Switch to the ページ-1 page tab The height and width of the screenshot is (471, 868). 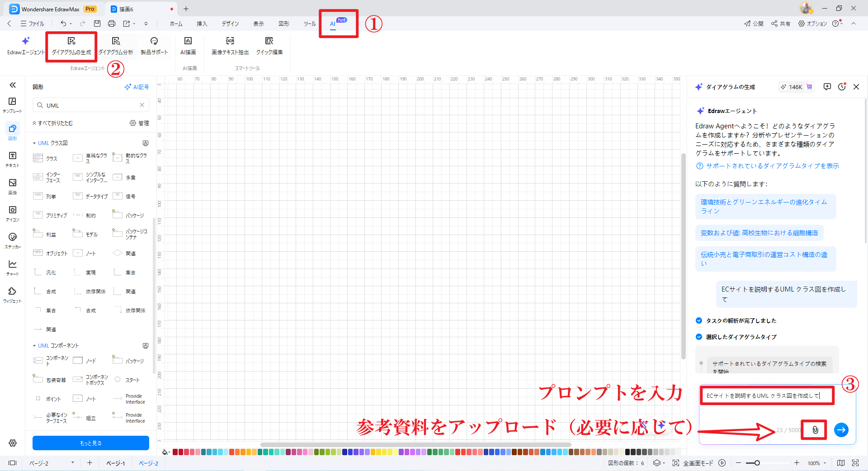coord(115,463)
